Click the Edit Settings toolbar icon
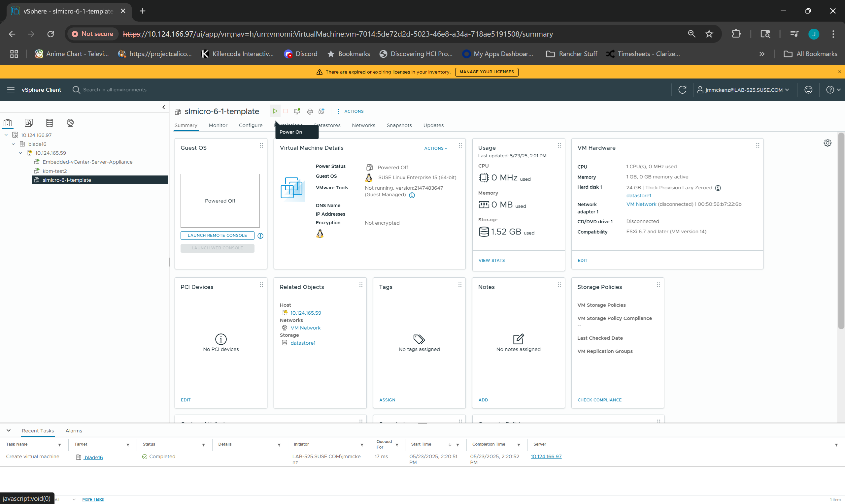The height and width of the screenshot is (504, 845). click(310, 111)
